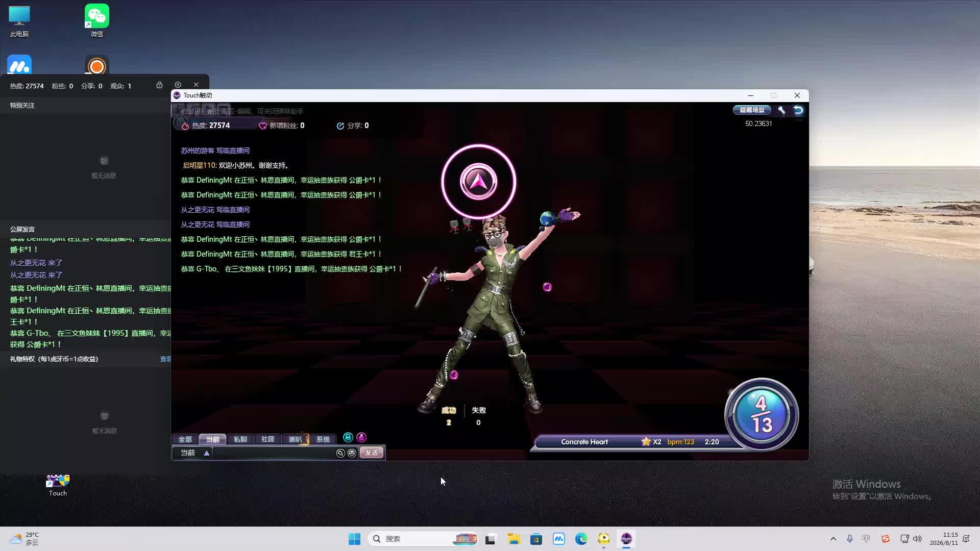Click 特别关注 section header
The width and height of the screenshot is (980, 551).
[x=22, y=106]
